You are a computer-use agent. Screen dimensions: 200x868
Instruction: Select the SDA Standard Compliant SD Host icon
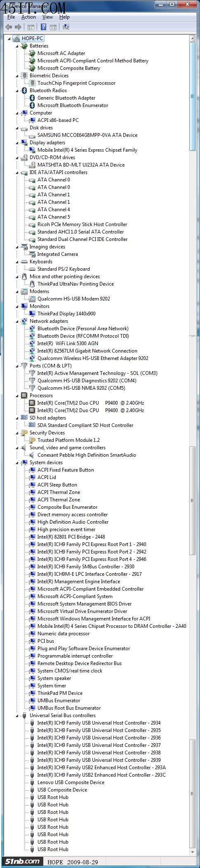coord(33,425)
